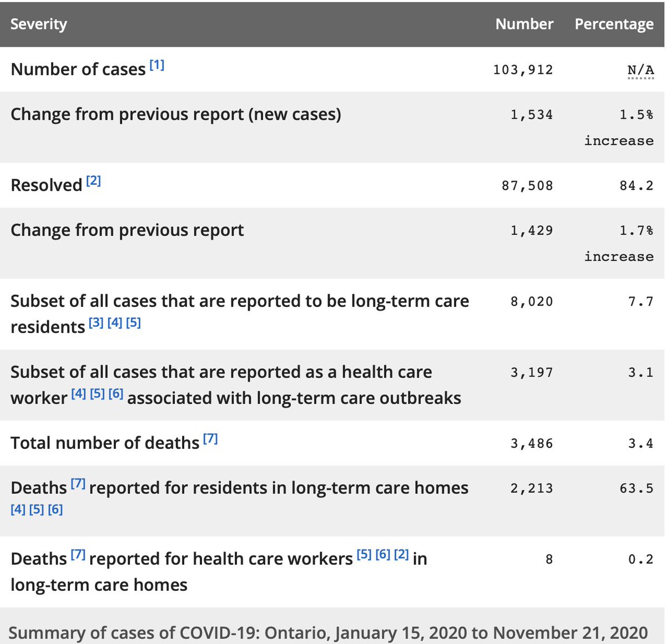666x644 pixels.
Task: Follow footnote [3] after long-term care residents
Action: pyautogui.click(x=96, y=322)
